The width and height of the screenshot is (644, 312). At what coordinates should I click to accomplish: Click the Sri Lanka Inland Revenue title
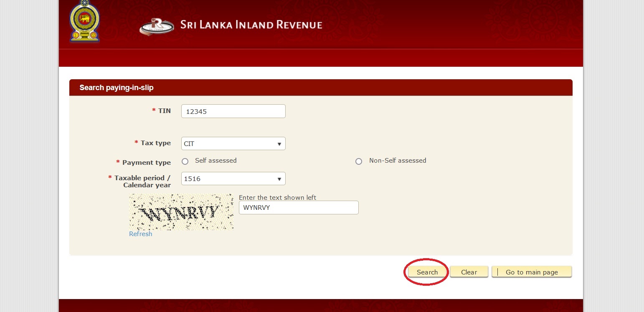pyautogui.click(x=251, y=25)
